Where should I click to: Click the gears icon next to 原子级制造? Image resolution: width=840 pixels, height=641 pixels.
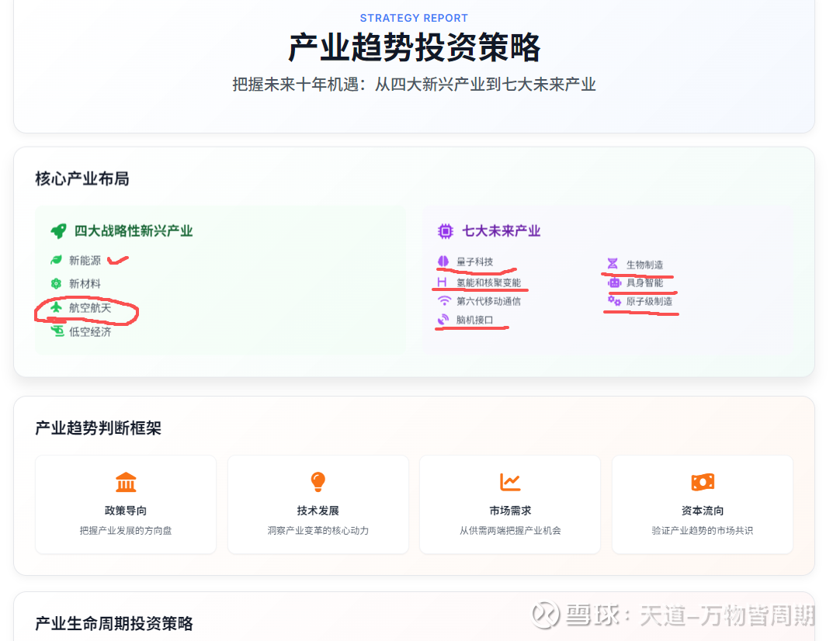coord(614,301)
